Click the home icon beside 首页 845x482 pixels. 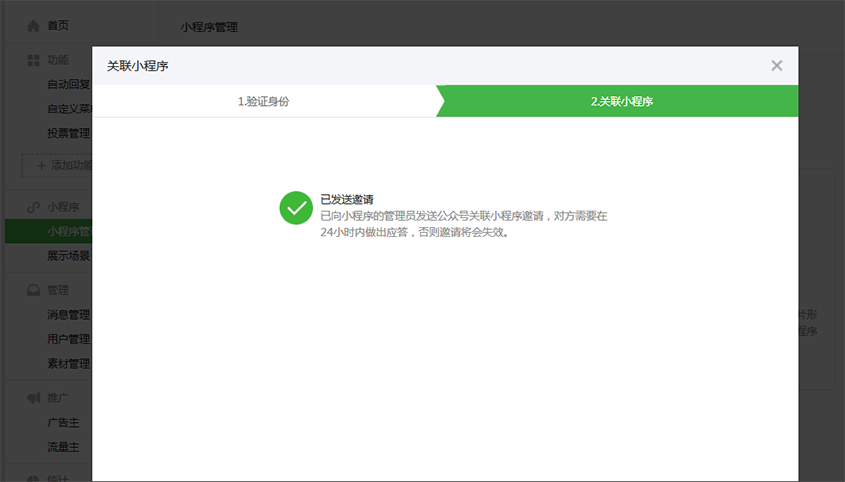[x=33, y=26]
